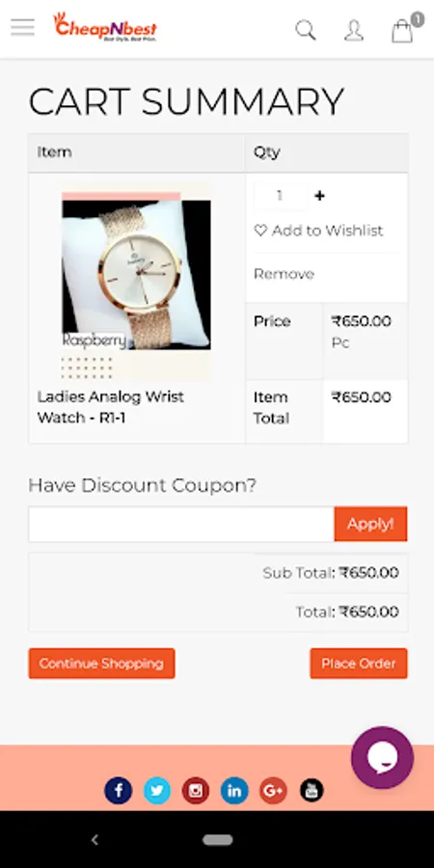Click Continue Shopping button
The width and height of the screenshot is (434, 868).
(x=102, y=664)
